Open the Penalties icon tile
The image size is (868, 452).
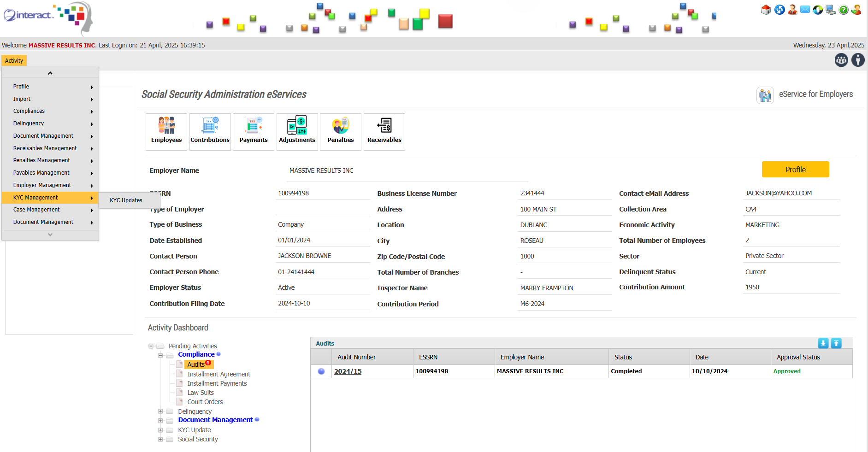(x=341, y=132)
